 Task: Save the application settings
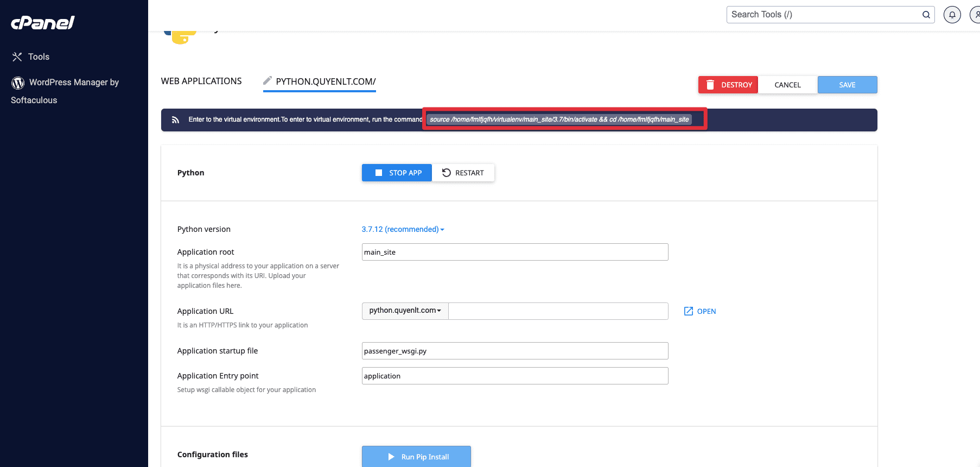tap(847, 85)
